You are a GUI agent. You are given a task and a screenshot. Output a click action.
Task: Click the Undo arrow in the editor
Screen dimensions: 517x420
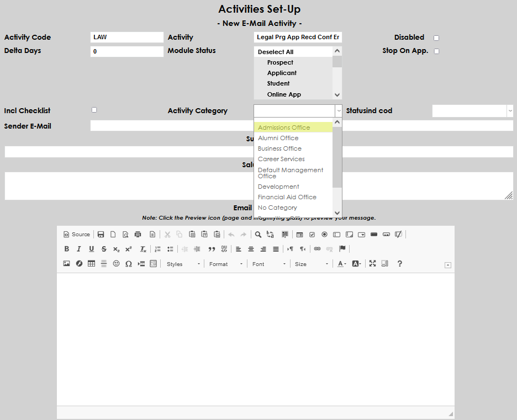point(230,234)
